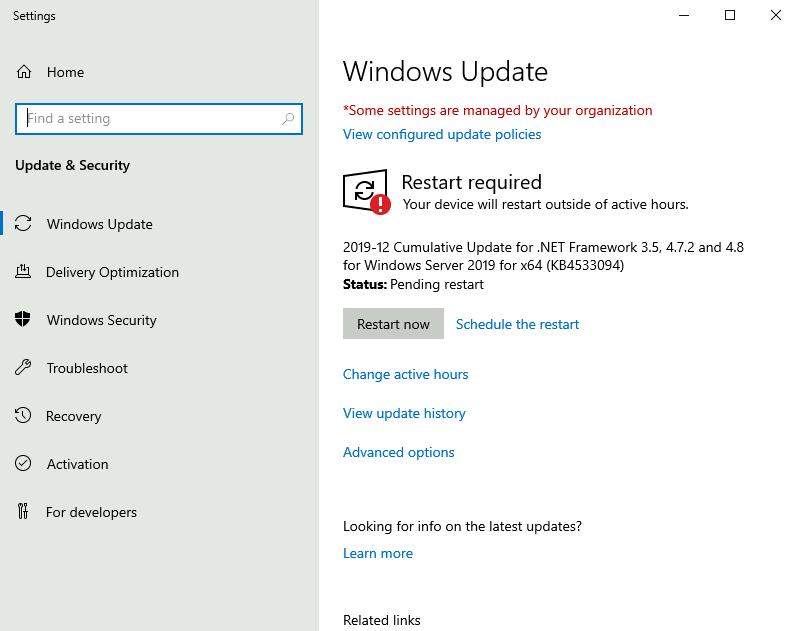Focus the Find a setting search box

pos(150,119)
